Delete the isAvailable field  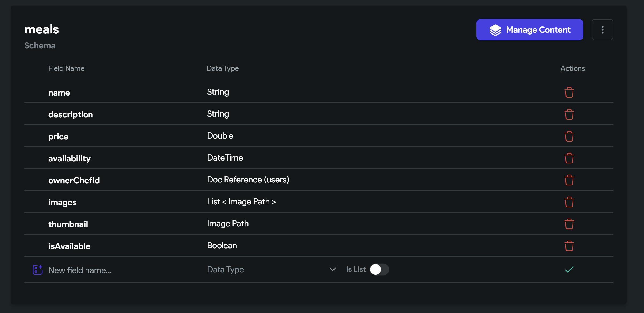[569, 246]
